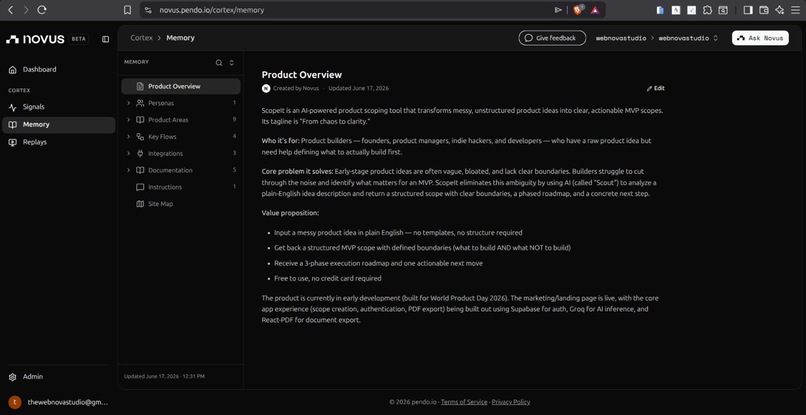This screenshot has height=415, width=806.
Task: Open the browser main menu
Action: (795, 10)
